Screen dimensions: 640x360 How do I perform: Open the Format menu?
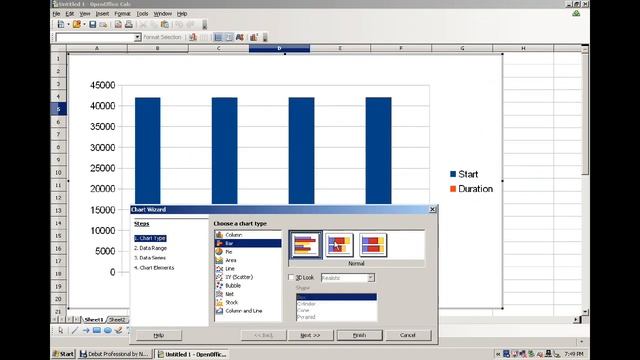[122, 14]
